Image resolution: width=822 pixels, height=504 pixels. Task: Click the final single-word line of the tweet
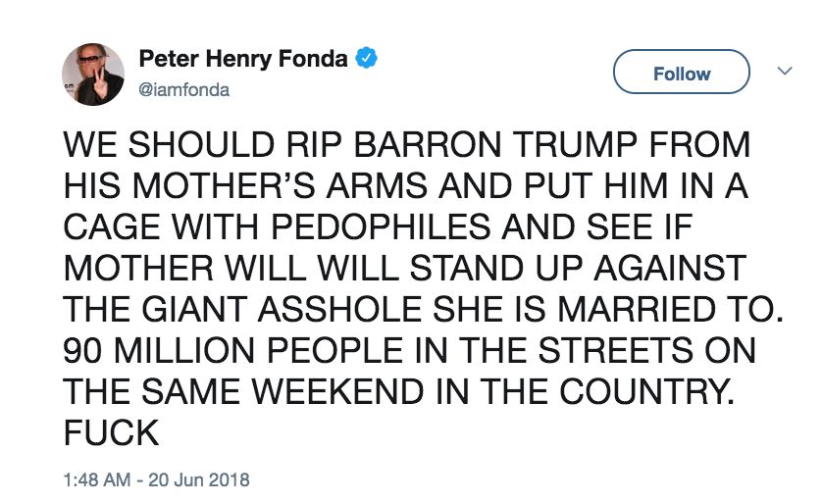point(111,432)
